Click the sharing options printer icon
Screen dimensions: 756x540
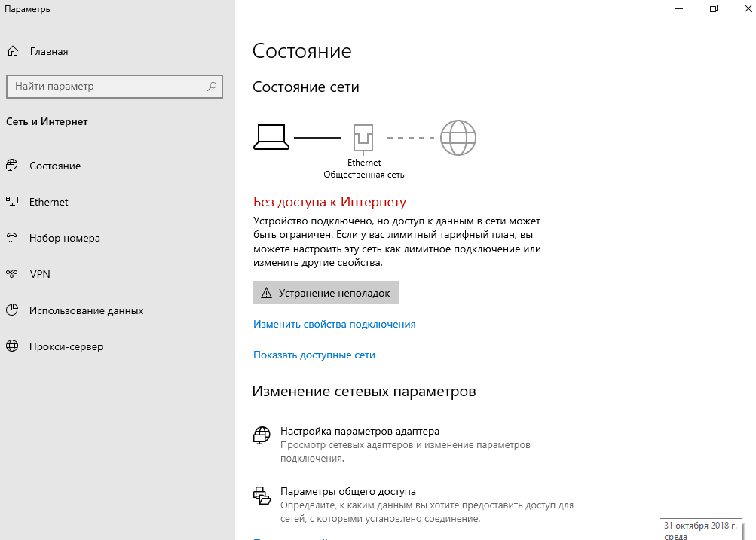(262, 496)
